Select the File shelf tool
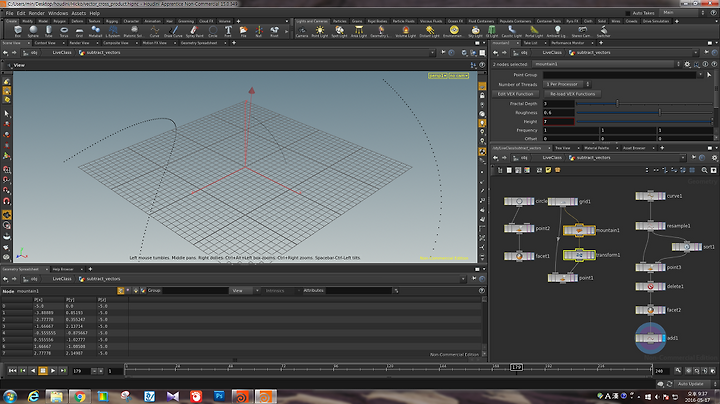This screenshot has height=404, width=720. tap(243, 31)
